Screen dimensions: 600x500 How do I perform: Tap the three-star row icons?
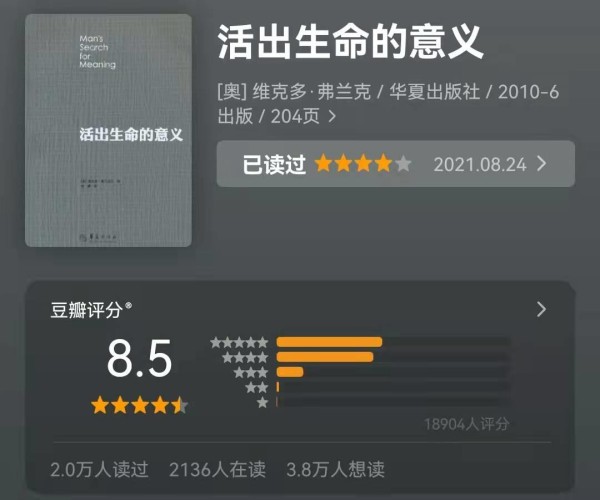point(251,372)
